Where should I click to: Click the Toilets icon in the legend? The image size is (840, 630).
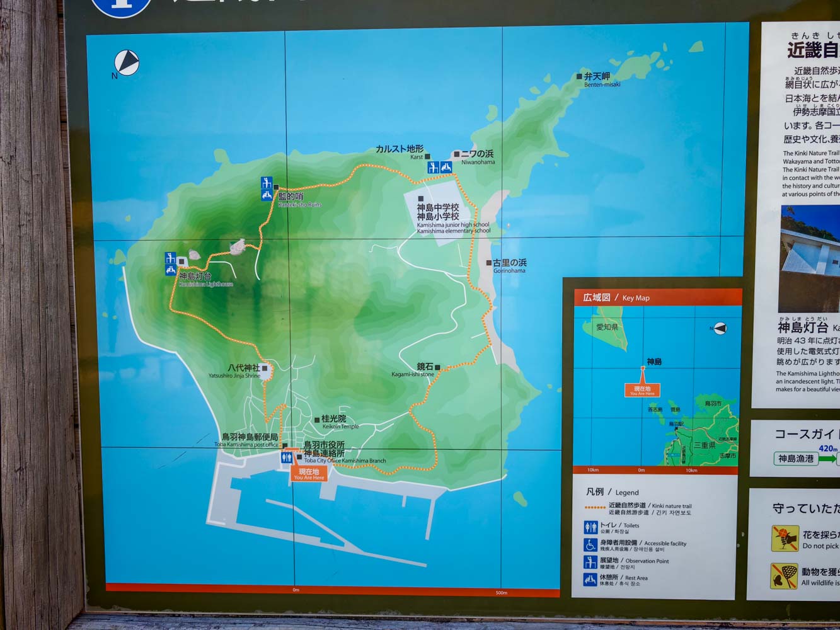(590, 527)
